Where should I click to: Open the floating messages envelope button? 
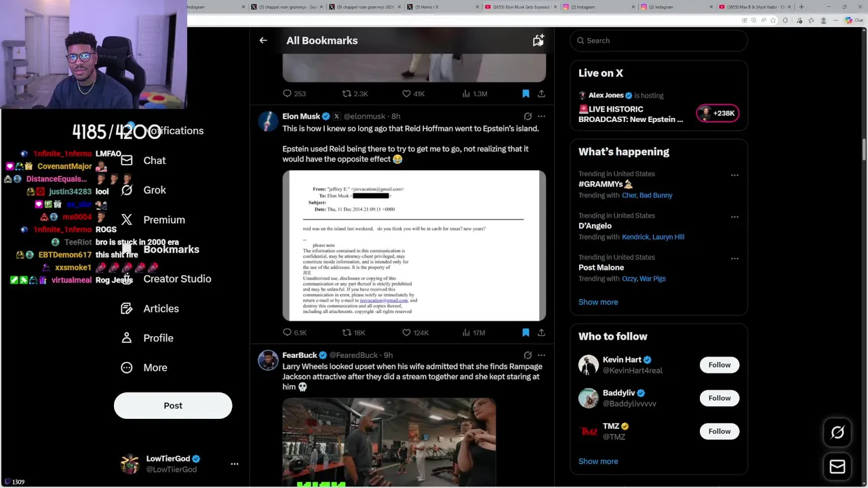point(837,466)
